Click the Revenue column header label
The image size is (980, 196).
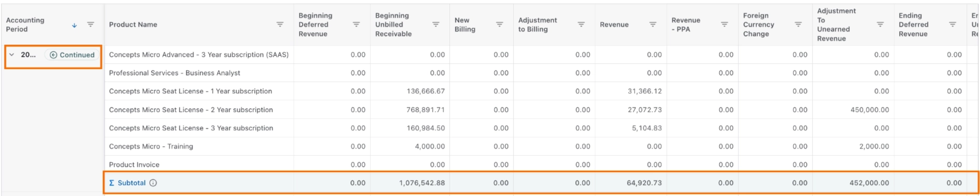click(x=614, y=24)
